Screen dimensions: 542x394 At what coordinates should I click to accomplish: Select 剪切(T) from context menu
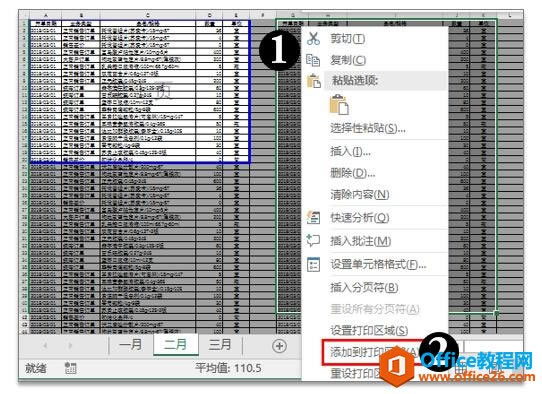347,38
